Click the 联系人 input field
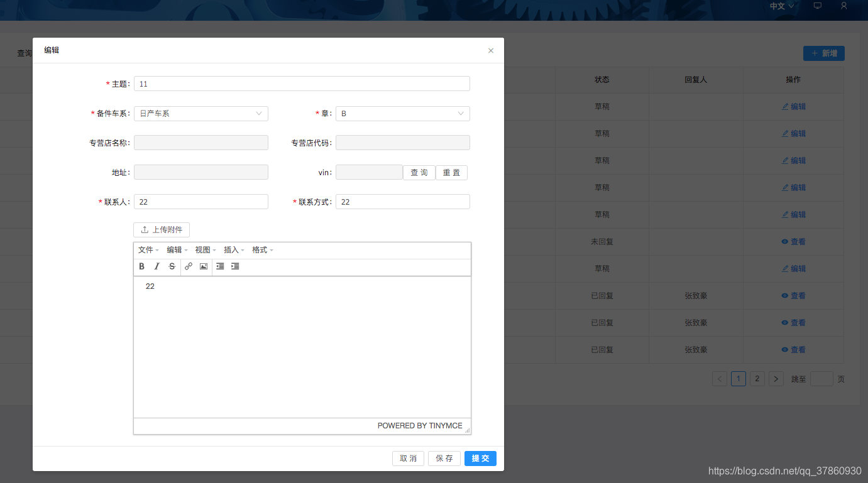The height and width of the screenshot is (483, 868). tap(201, 202)
